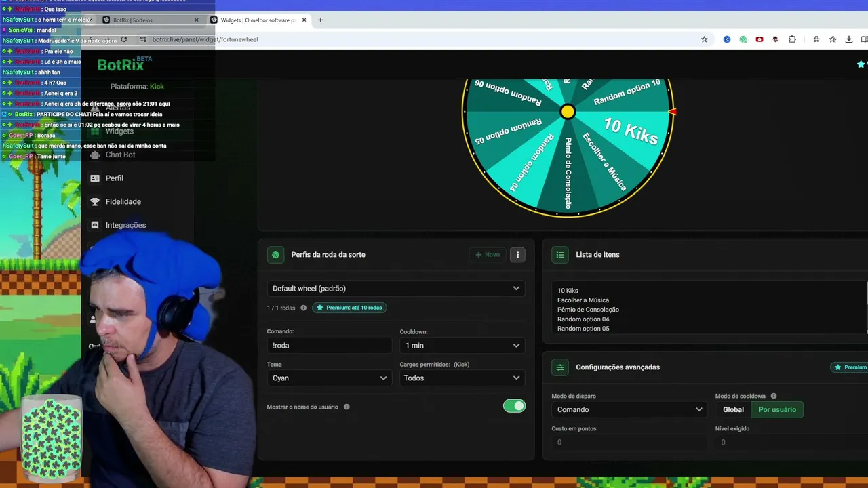Click the BotRix BETA logo
The image size is (868, 488).
pos(125,64)
